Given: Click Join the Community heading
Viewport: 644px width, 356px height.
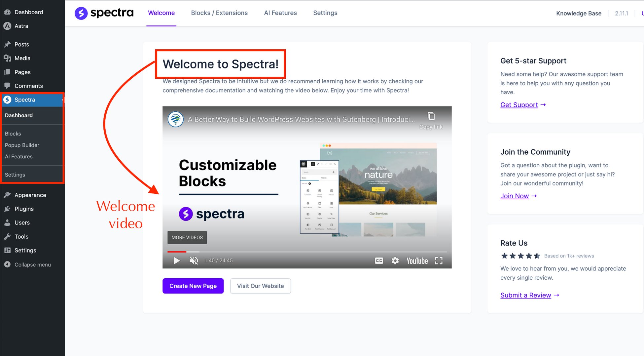Looking at the screenshot, I should (x=535, y=152).
